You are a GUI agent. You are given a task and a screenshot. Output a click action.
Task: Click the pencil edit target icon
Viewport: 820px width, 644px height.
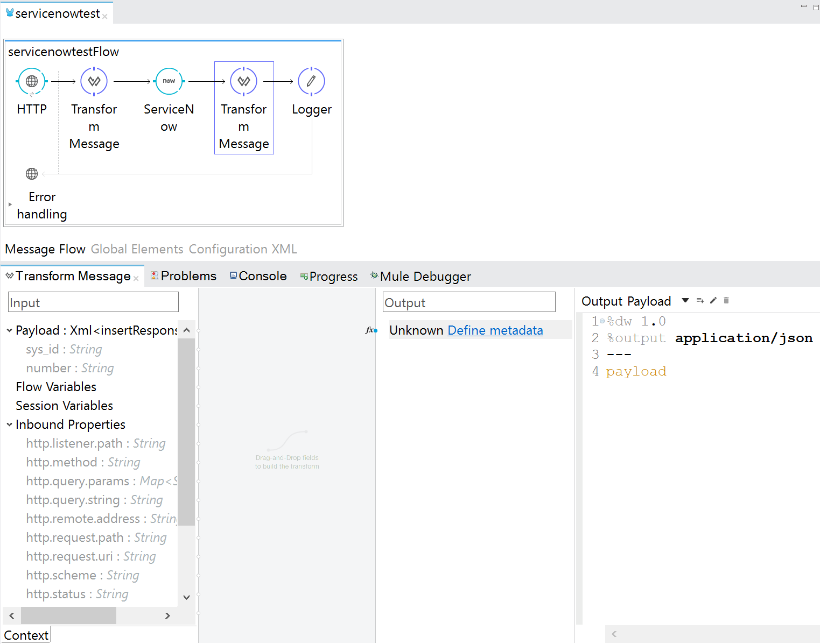click(x=713, y=301)
